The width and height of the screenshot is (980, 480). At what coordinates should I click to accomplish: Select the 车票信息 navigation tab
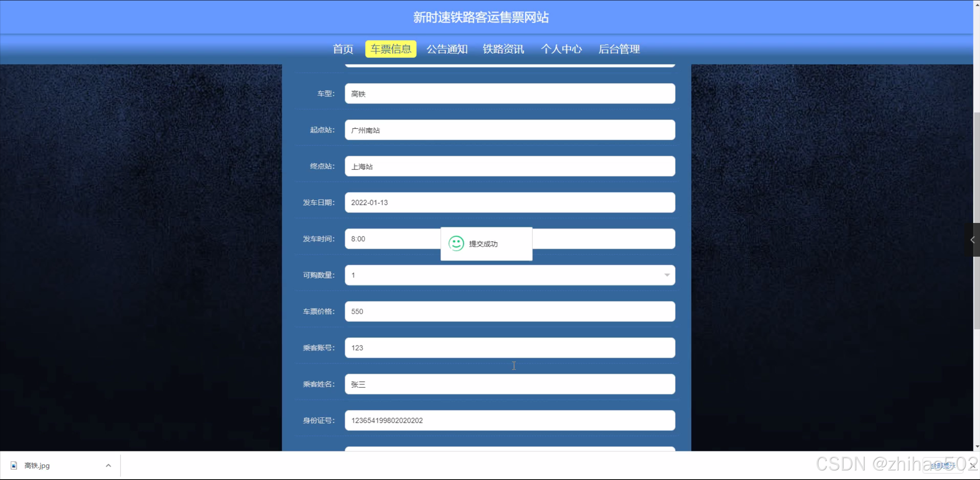391,49
